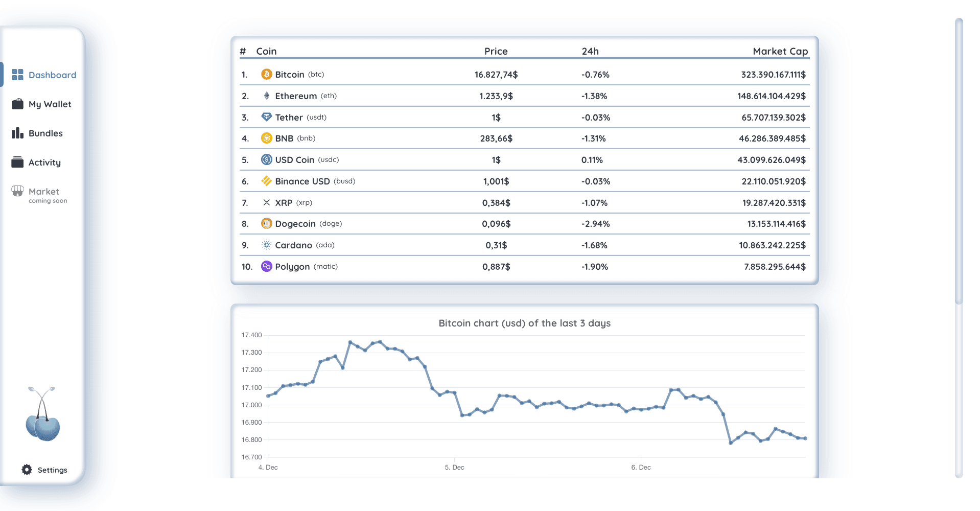Click the Binance USD icon
980x511 pixels.
click(x=266, y=181)
